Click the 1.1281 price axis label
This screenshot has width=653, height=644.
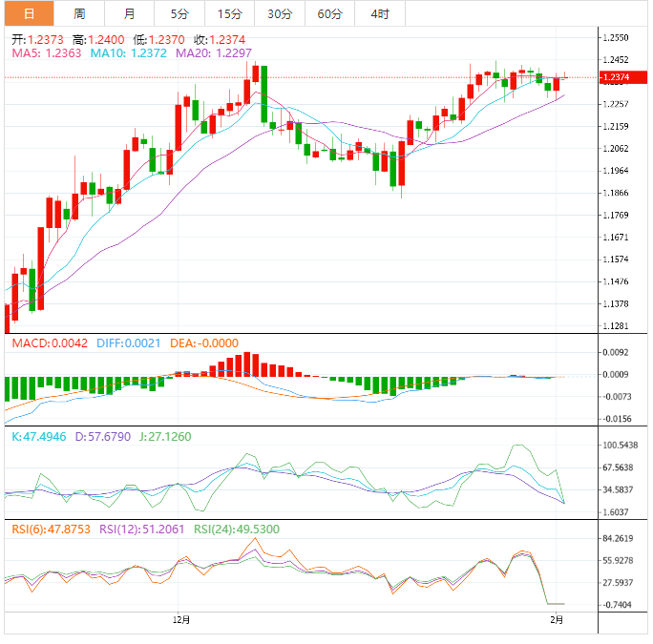point(616,325)
